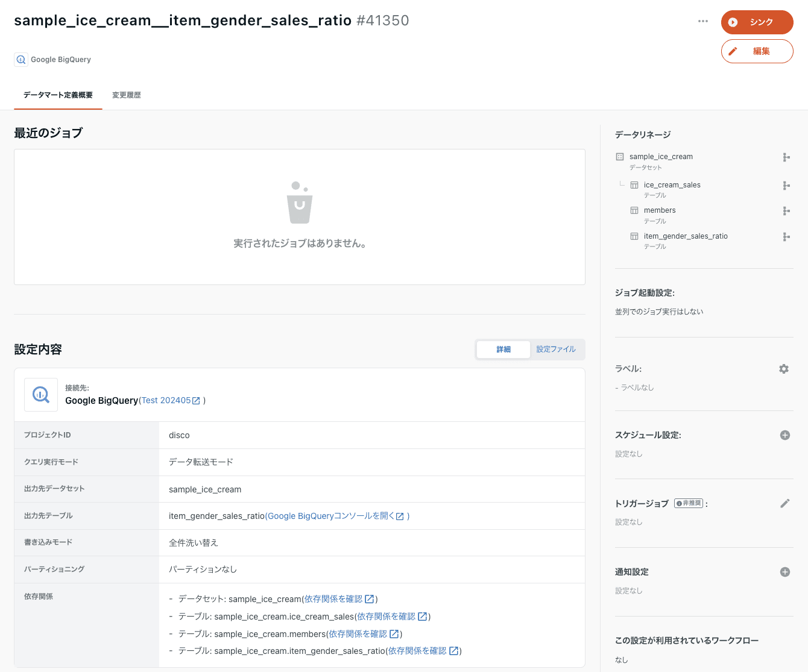Click lineage icon next to members table
The height and width of the screenshot is (672, 808).
[x=786, y=211]
